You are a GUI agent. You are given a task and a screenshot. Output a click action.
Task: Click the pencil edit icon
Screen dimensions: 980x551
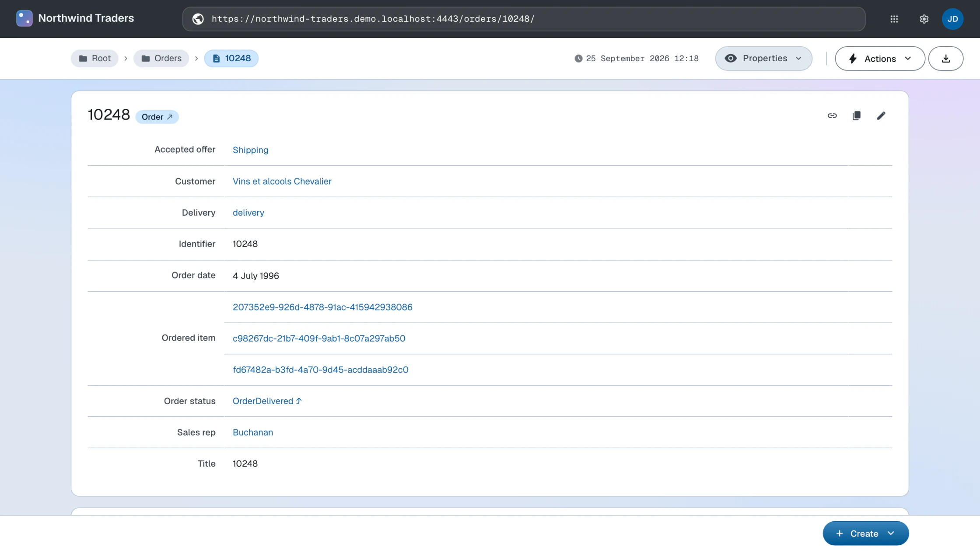pyautogui.click(x=881, y=115)
